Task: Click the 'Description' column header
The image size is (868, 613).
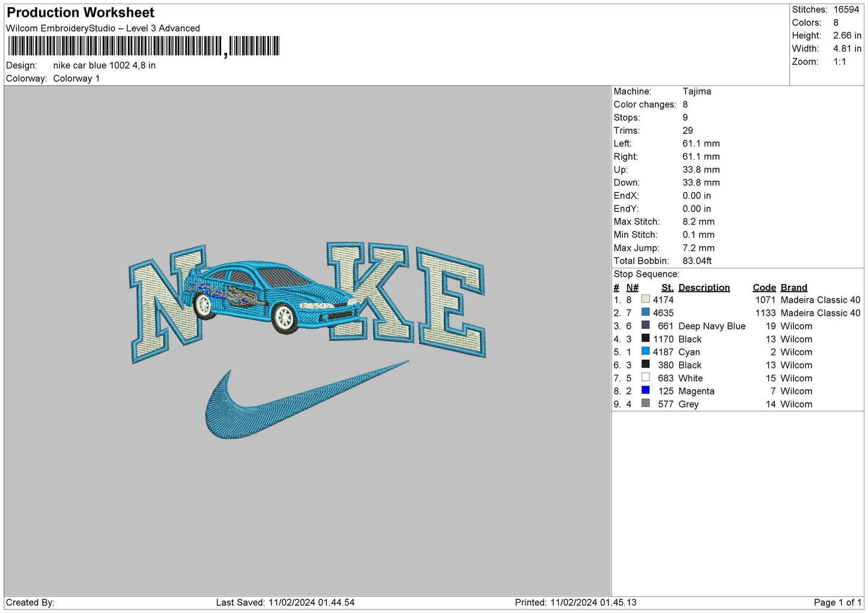Action: (x=704, y=288)
